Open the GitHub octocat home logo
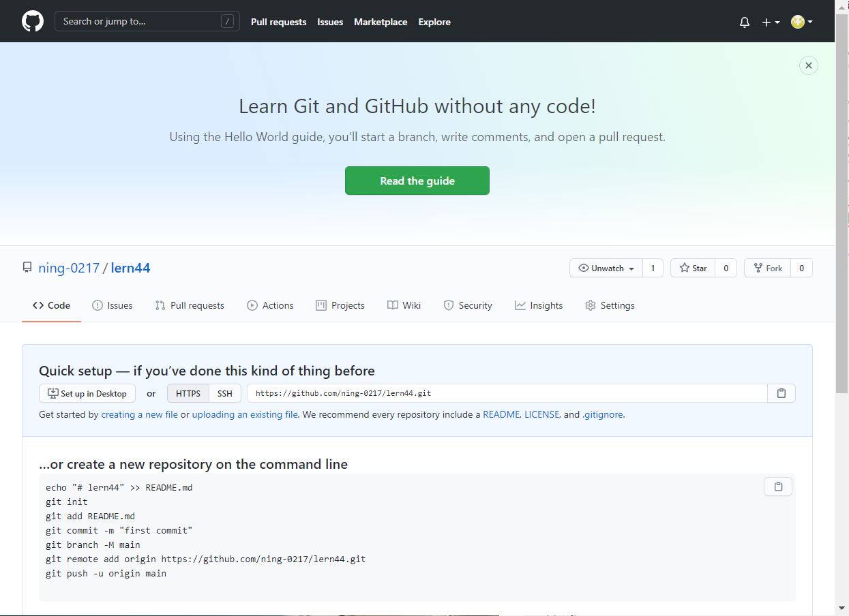The height and width of the screenshot is (616, 849). click(x=33, y=21)
